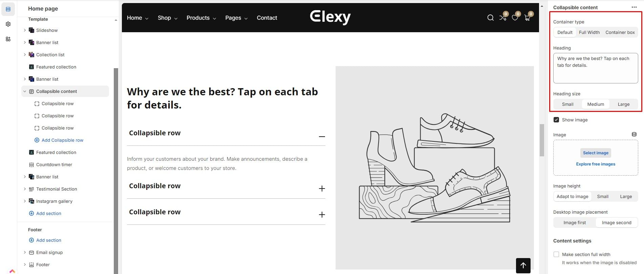This screenshot has height=274, width=644.
Task: Click Add Collapsible row link
Action: click(x=62, y=140)
